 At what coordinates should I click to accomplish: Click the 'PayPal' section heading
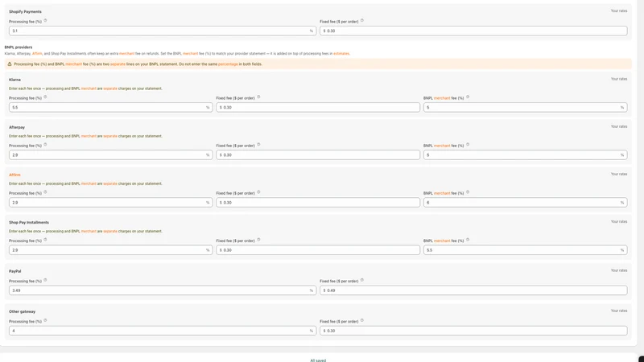(x=14, y=271)
